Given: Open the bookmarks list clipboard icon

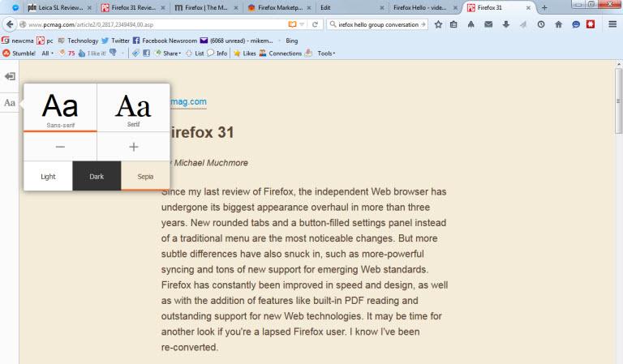Looking at the screenshot, I should click(453, 24).
